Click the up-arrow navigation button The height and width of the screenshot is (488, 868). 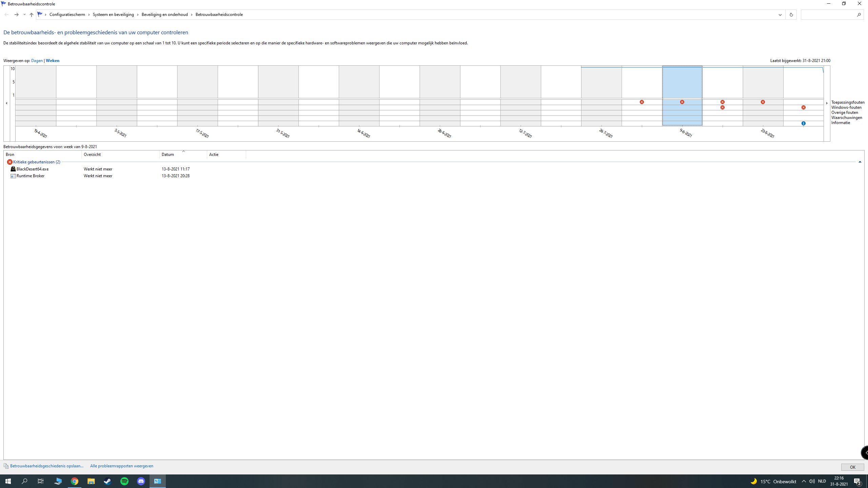tap(31, 15)
